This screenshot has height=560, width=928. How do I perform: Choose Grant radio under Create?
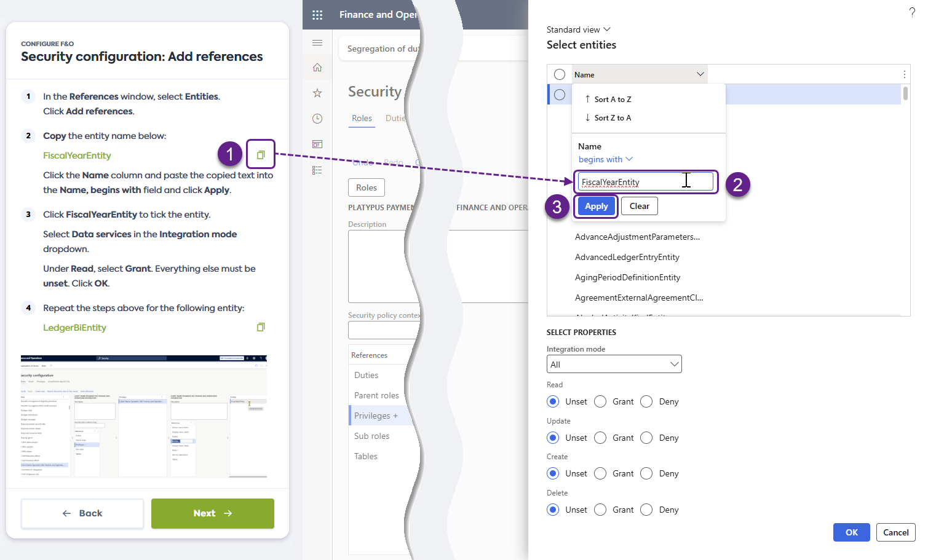tap(601, 473)
